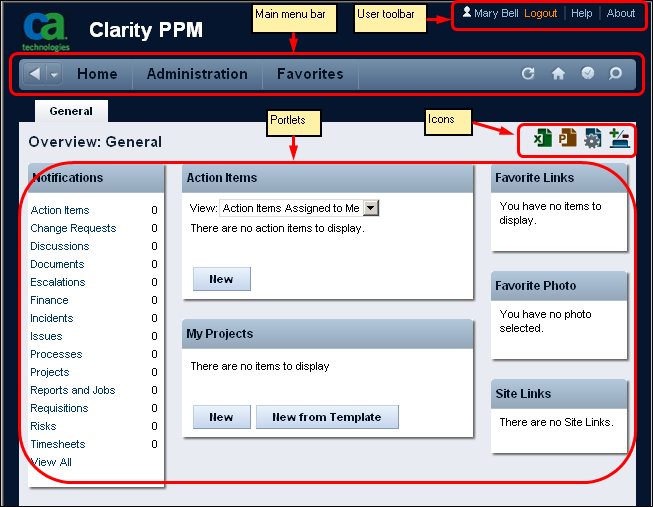Screen dimensions: 653x507
Task: Click the Clarity PPM title text
Action: tap(146, 30)
